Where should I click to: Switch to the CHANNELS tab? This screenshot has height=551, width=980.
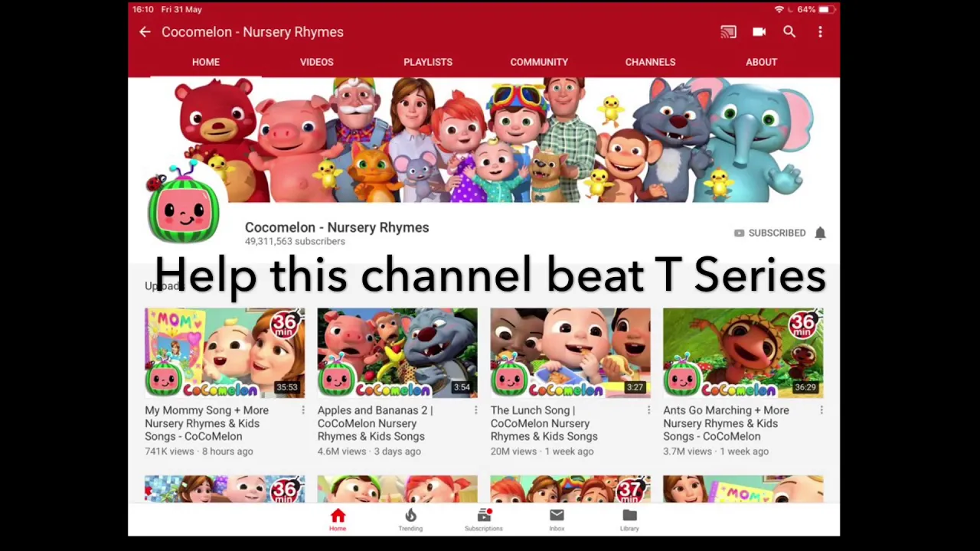tap(650, 62)
